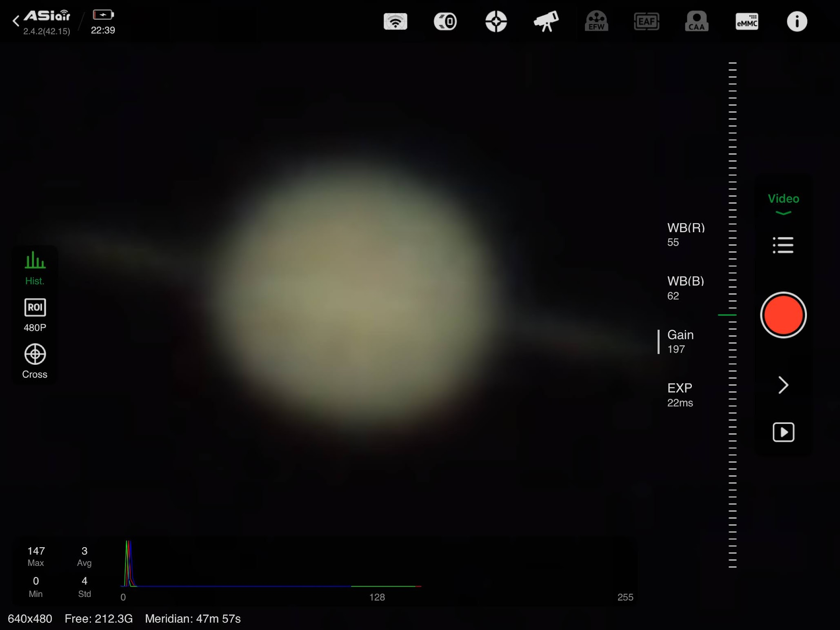The height and width of the screenshot is (630, 840).
Task: Open the info about icon
Action: [797, 21]
